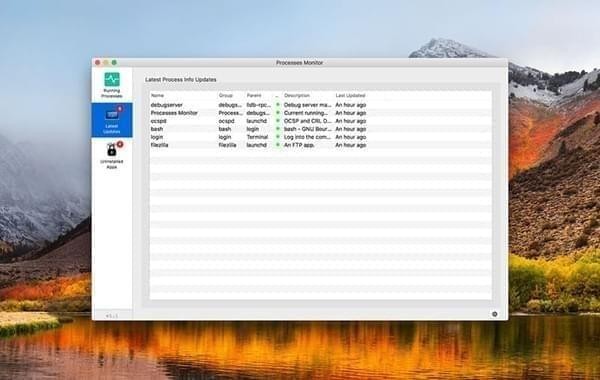Viewport: 600px width, 380px height.
Task: Close the Processes Monitor window
Action: (98, 62)
